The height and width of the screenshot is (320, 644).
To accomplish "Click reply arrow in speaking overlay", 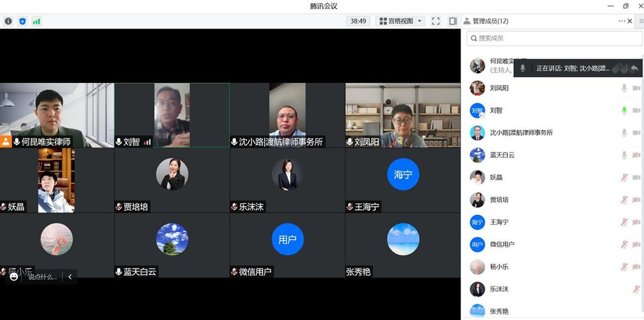I will (x=634, y=69).
